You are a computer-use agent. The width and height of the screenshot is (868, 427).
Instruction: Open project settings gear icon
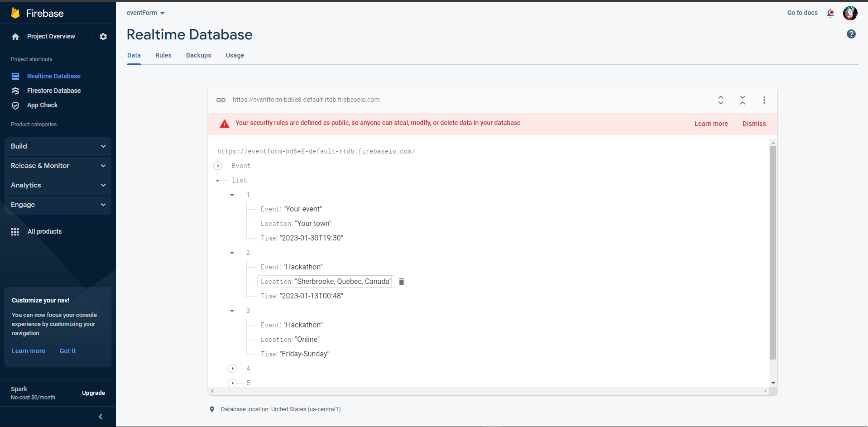tap(103, 37)
